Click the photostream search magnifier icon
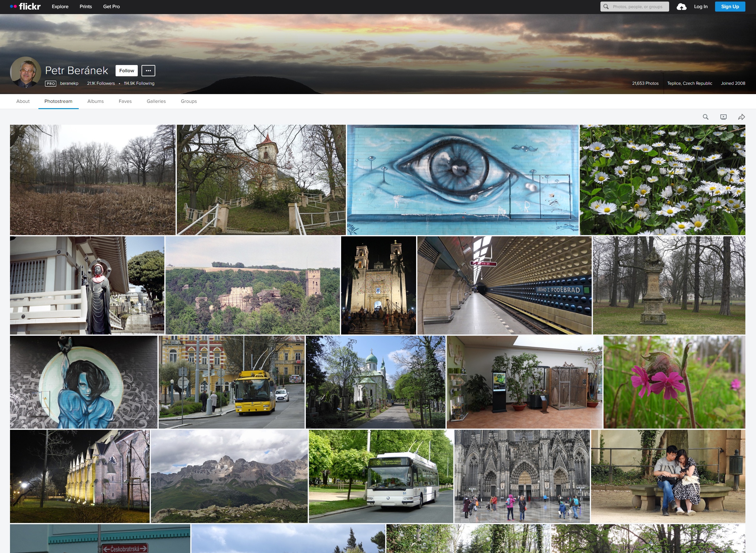Image resolution: width=756 pixels, height=553 pixels. click(705, 117)
